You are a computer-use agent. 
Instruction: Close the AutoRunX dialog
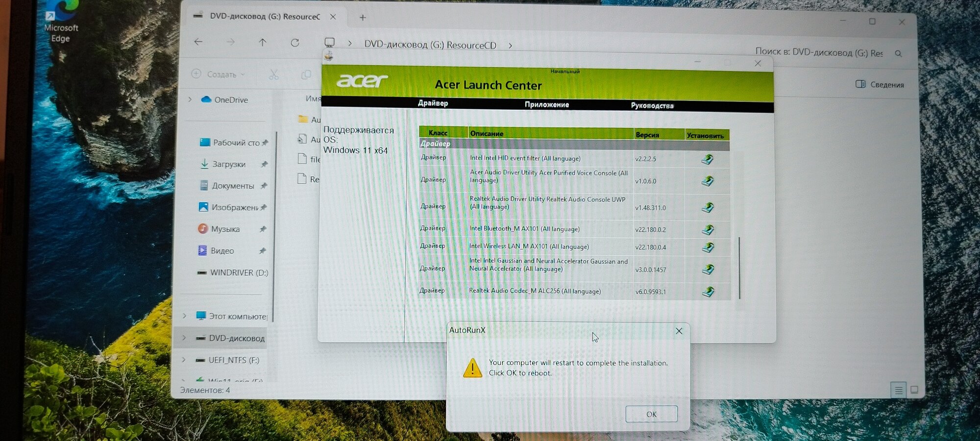pos(679,331)
